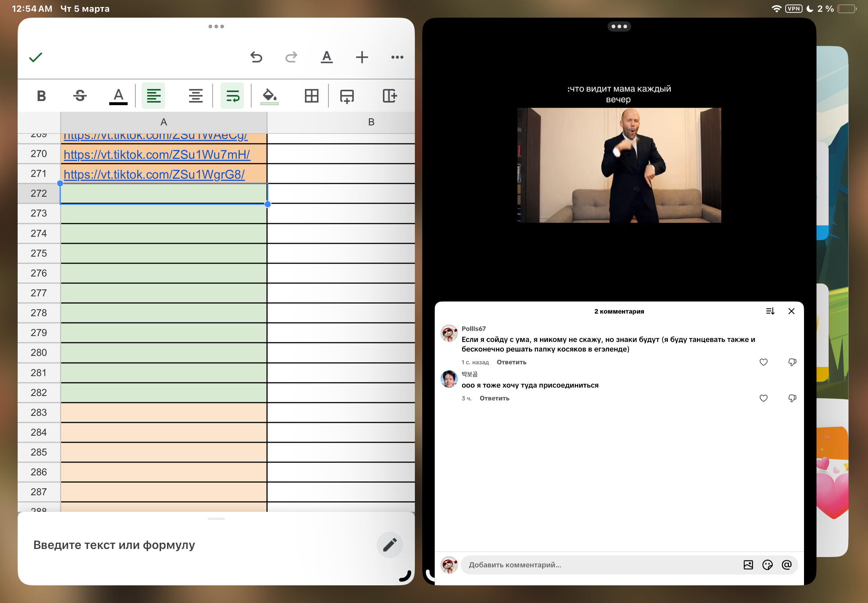
Task: Select cell B270
Action: click(341, 154)
